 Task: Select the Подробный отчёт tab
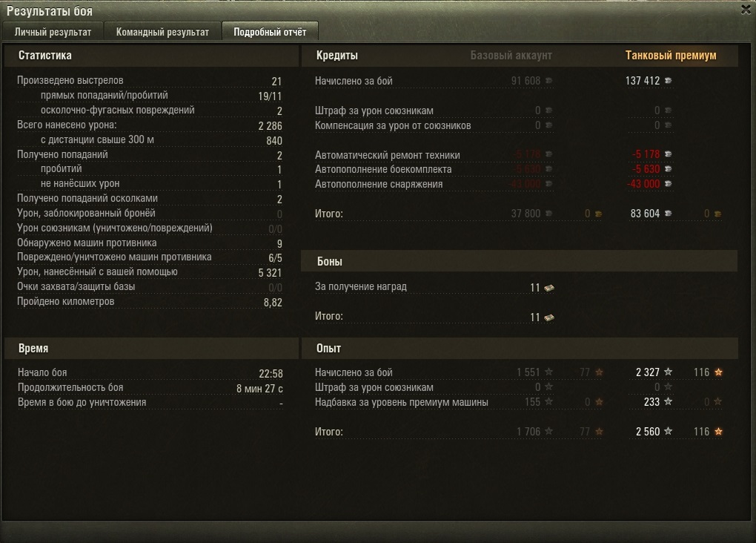270,32
